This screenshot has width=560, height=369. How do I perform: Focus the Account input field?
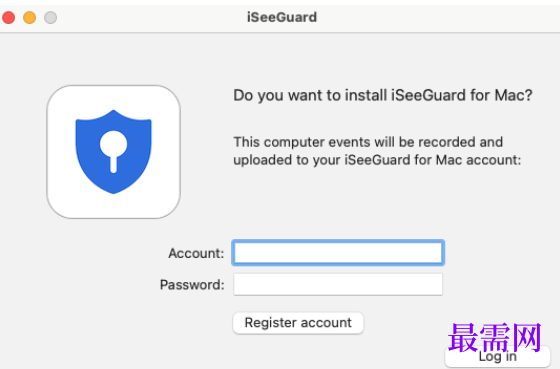tap(338, 253)
